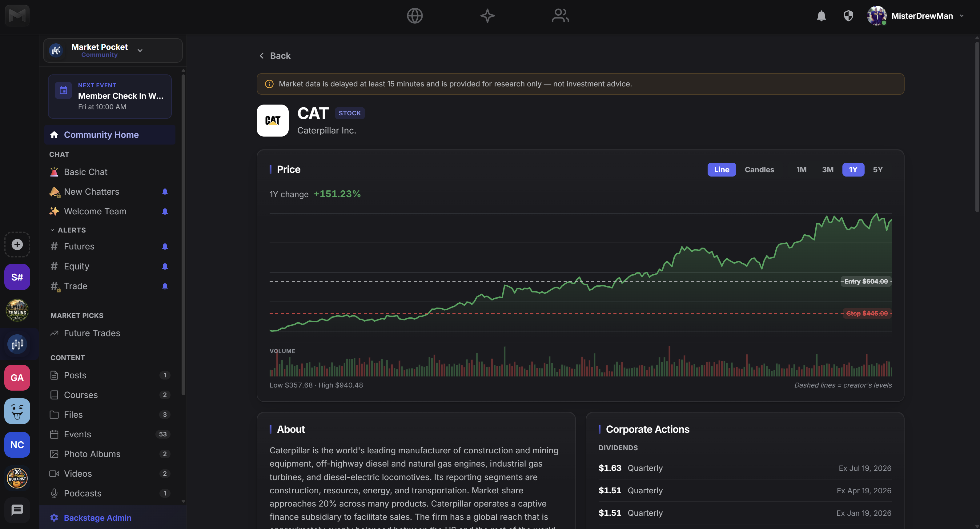Open the Podcasts content section
This screenshot has width=980, height=529.
pyautogui.click(x=110, y=493)
